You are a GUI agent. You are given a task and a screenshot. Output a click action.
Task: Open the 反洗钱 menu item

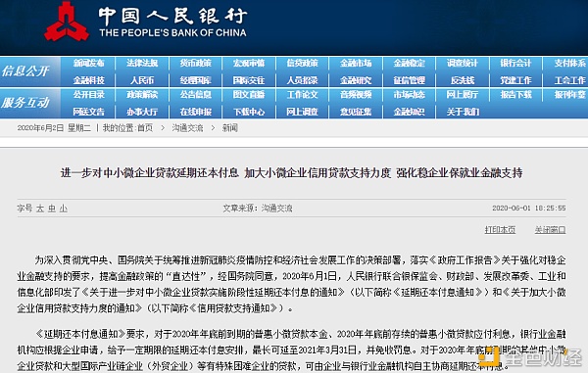pyautogui.click(x=463, y=80)
